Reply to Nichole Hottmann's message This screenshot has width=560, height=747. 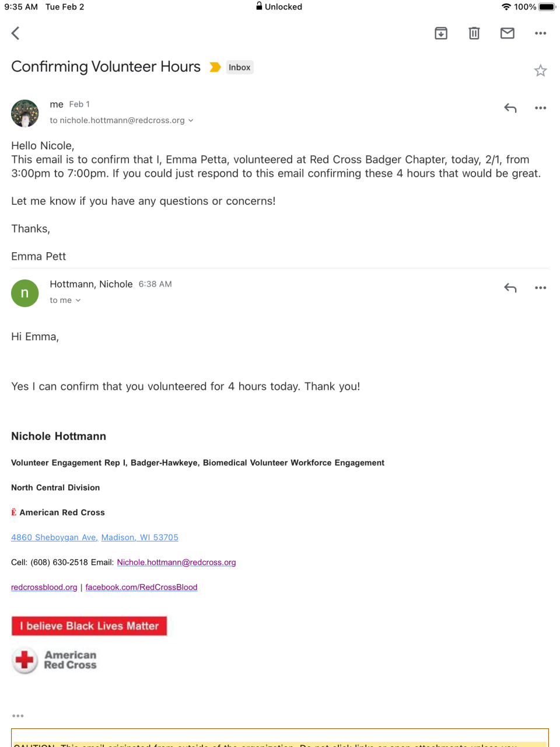click(x=510, y=288)
